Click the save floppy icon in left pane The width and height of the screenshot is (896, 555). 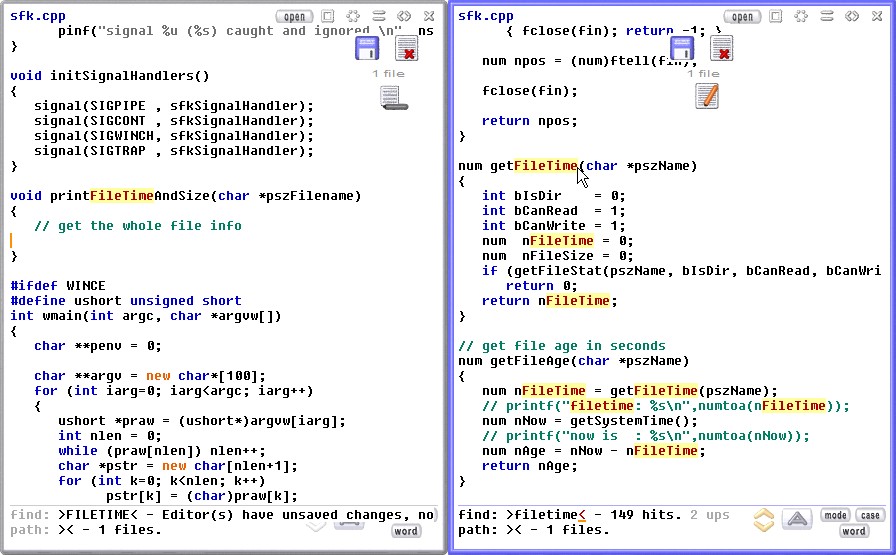coord(367,48)
